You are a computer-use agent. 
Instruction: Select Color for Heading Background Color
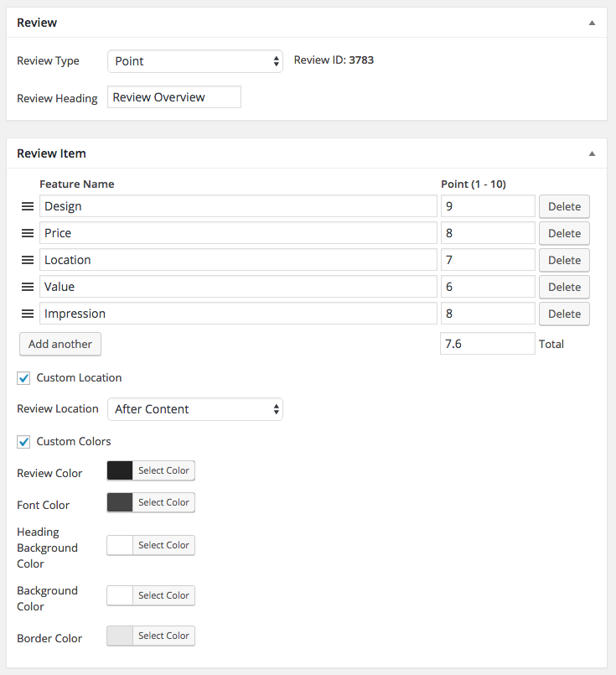click(163, 545)
